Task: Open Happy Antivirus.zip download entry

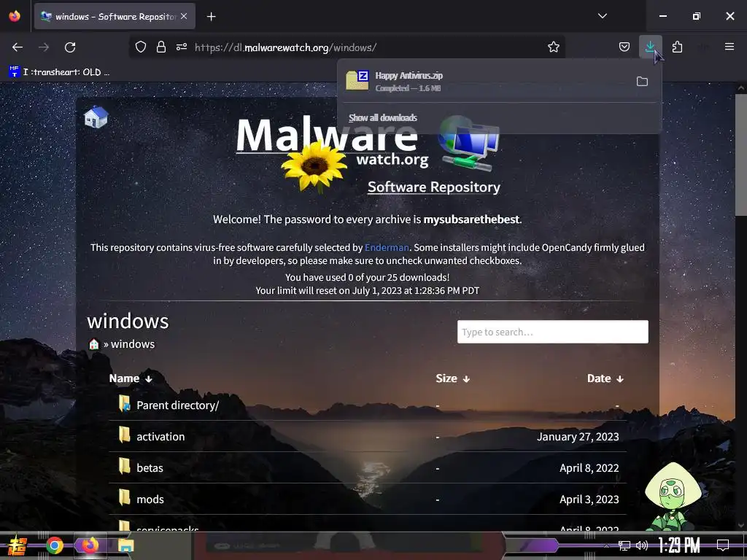Action: pos(485,81)
